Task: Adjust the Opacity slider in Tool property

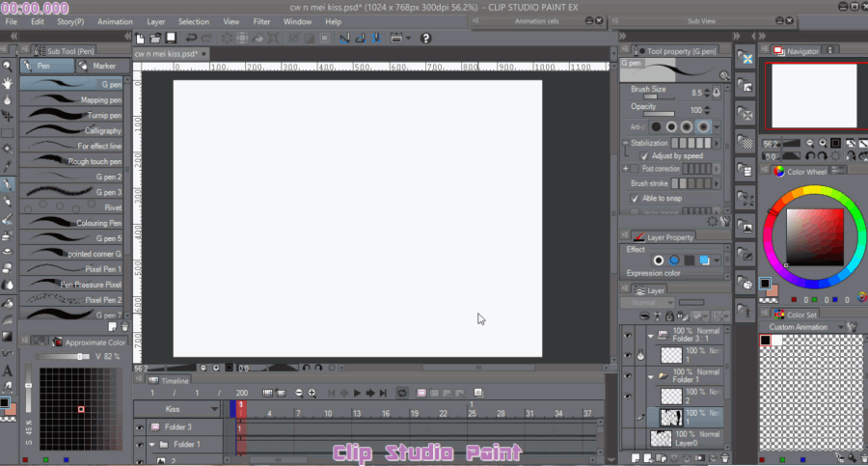Action: (x=659, y=114)
